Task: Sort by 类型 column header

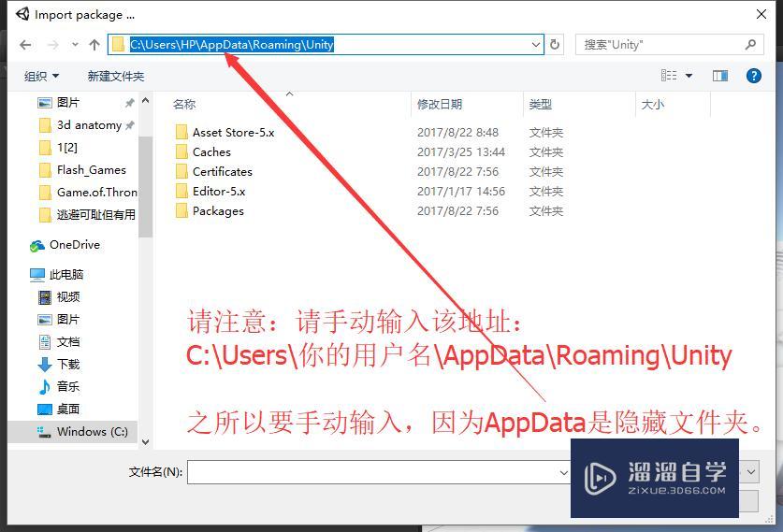Action: coord(541,105)
